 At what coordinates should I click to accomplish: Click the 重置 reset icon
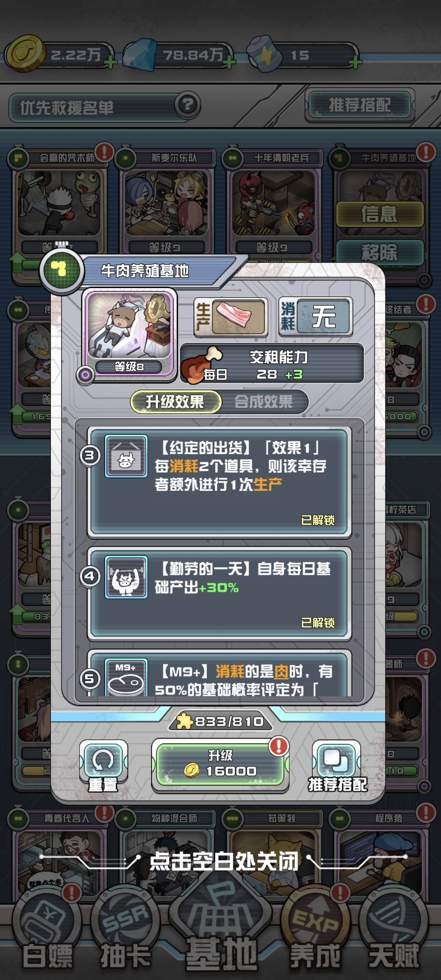[x=103, y=766]
